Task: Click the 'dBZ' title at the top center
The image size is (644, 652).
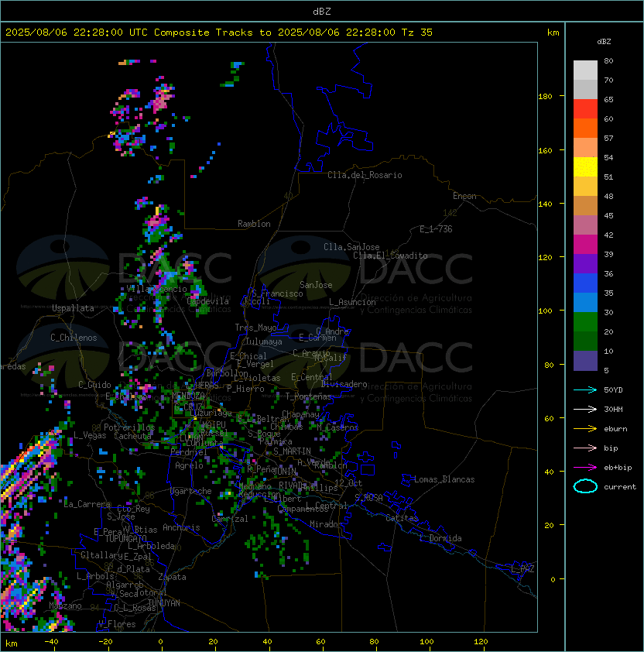Action: [322, 11]
